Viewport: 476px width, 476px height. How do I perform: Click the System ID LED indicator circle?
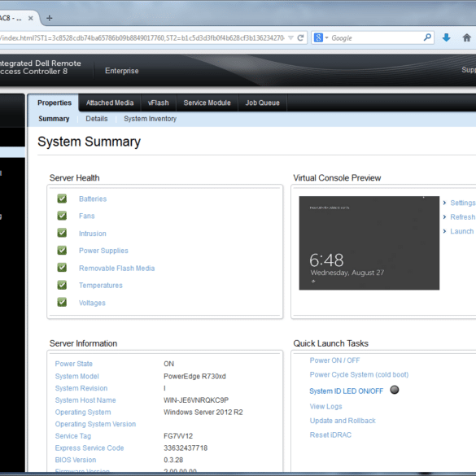395,390
